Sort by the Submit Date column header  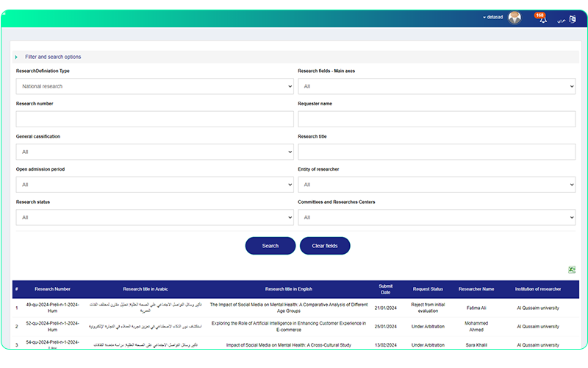[x=385, y=289]
